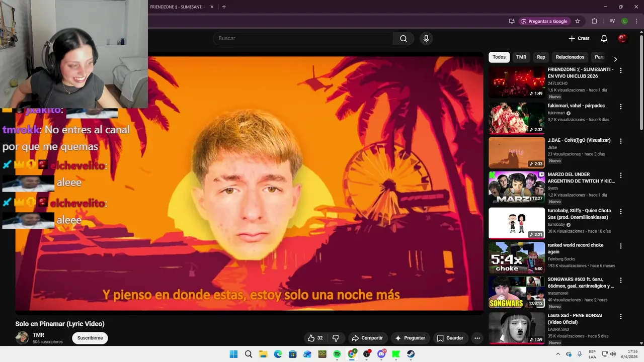This screenshot has width=644, height=362.
Task: Dislike the video with thumbs down
Action: click(336, 338)
